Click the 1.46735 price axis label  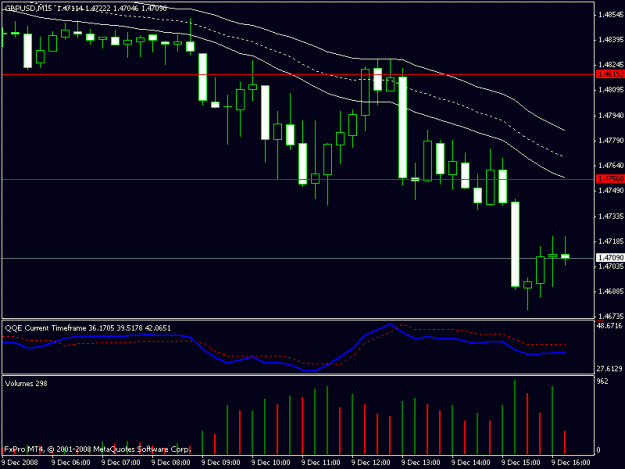(x=611, y=316)
